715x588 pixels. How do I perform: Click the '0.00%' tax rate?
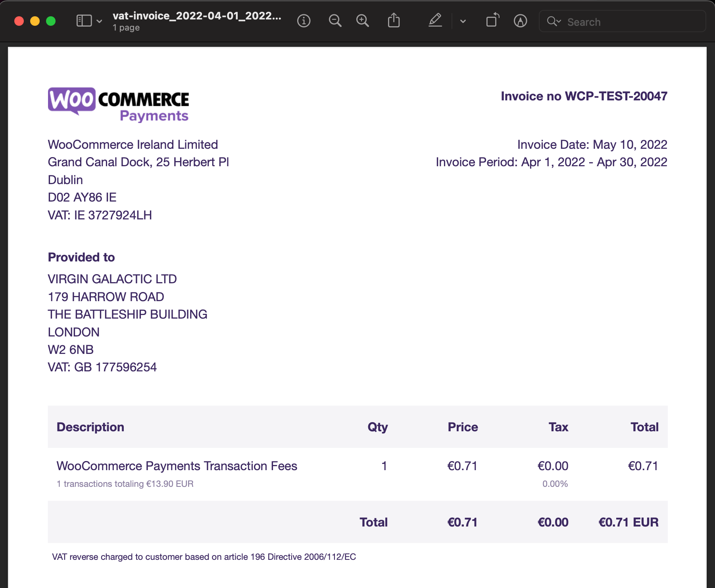pos(555,484)
